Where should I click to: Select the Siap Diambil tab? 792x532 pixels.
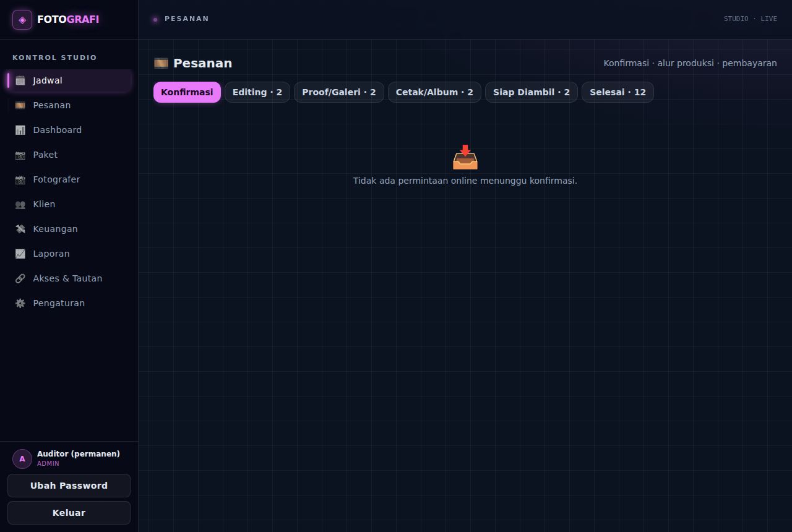click(x=532, y=92)
